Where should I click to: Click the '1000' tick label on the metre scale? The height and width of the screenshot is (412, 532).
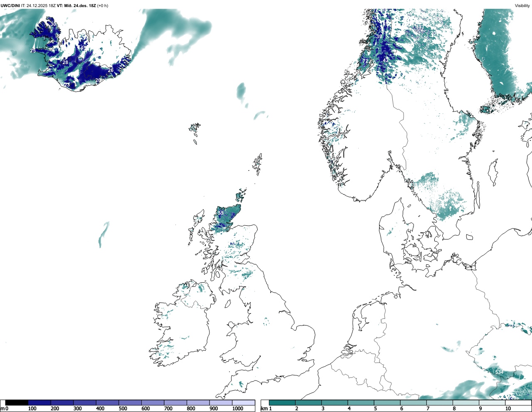point(238,409)
